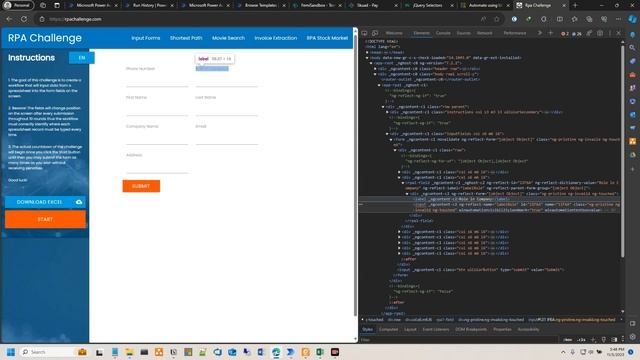Open RPA Stock Market nav item

pos(327,38)
